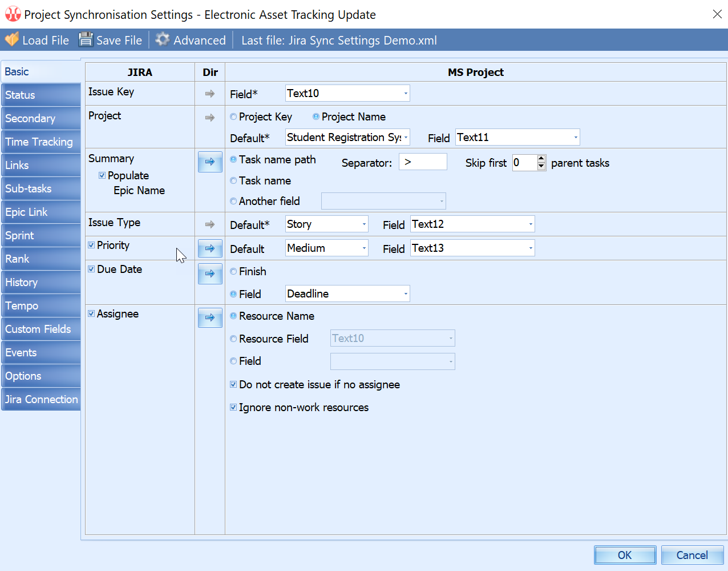Close the Project Synchronisation Settings window
The width and height of the screenshot is (728, 571).
point(717,14)
